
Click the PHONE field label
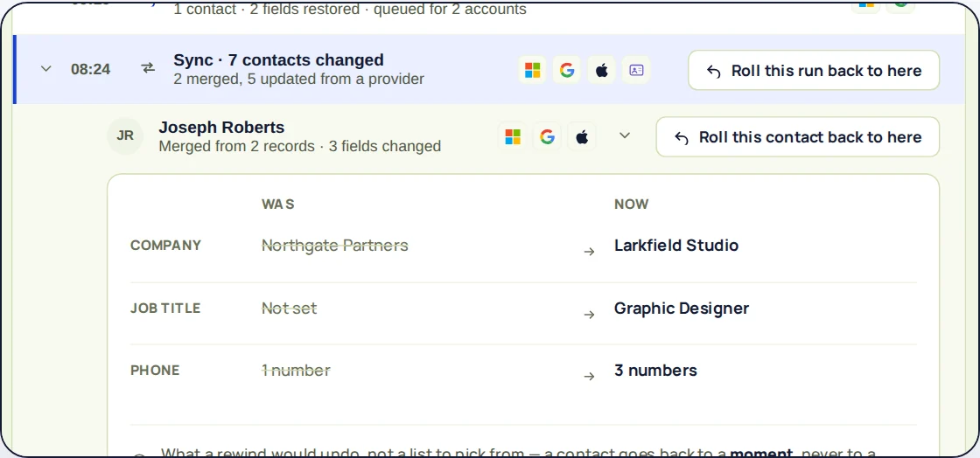pos(155,370)
